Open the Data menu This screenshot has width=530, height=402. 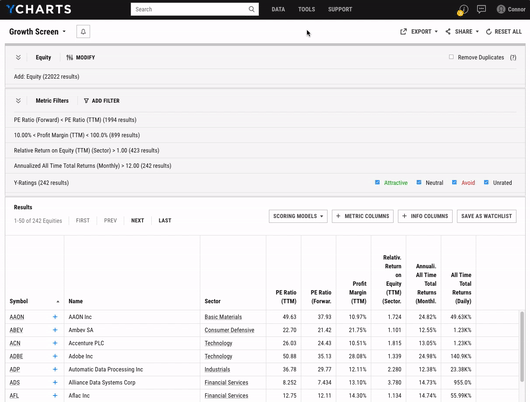pos(278,9)
